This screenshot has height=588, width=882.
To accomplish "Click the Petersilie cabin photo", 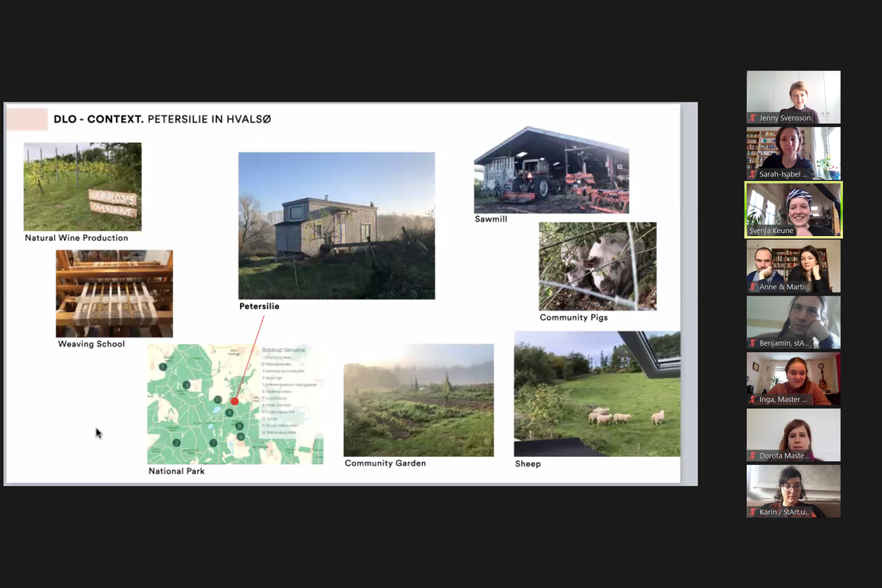I will tap(336, 226).
